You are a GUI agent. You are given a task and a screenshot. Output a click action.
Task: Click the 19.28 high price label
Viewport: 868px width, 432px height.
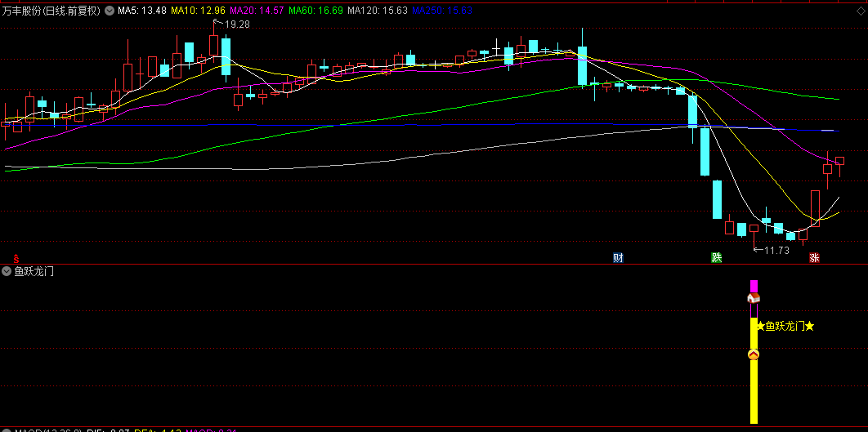point(236,24)
